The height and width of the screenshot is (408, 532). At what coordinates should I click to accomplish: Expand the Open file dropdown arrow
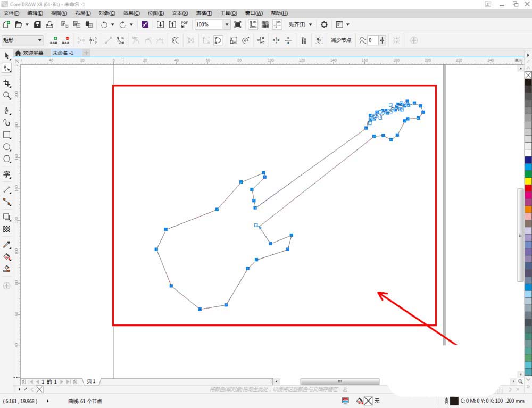(27, 24)
